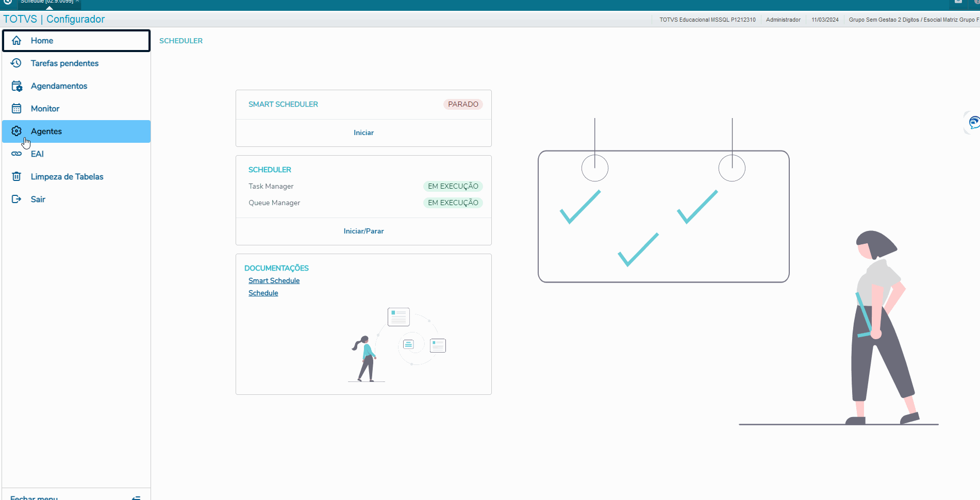Screen dimensions: 980x500
Task: Click the Agentes gear icon
Action: pos(16,131)
